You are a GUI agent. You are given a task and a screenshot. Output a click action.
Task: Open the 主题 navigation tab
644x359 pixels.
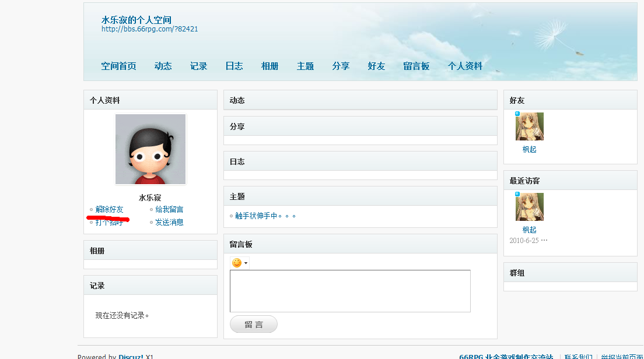[x=305, y=66]
